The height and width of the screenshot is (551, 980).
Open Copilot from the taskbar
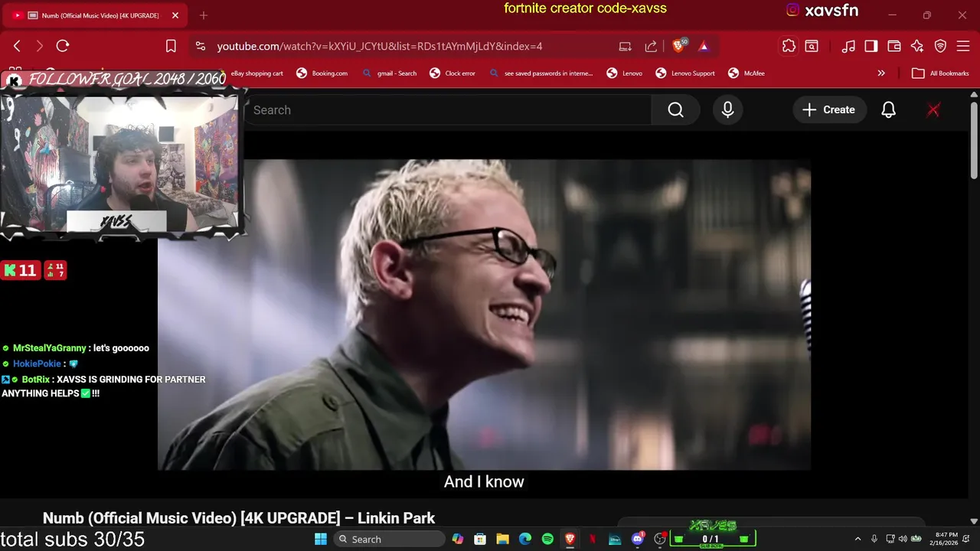(458, 539)
